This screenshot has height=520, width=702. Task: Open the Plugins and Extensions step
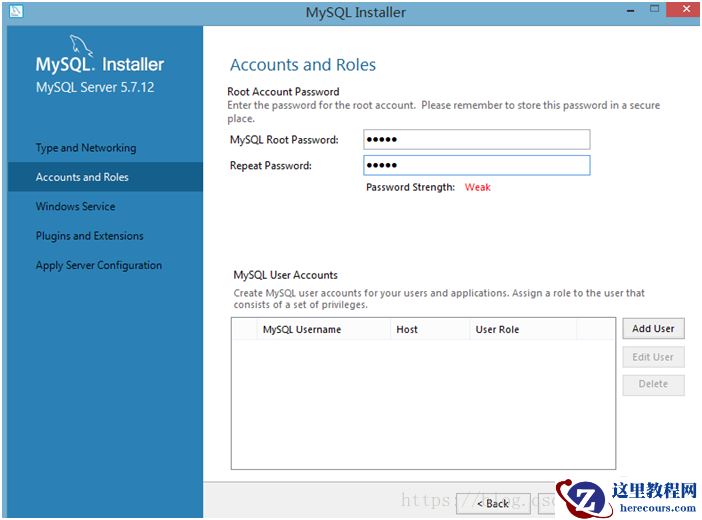(90, 236)
